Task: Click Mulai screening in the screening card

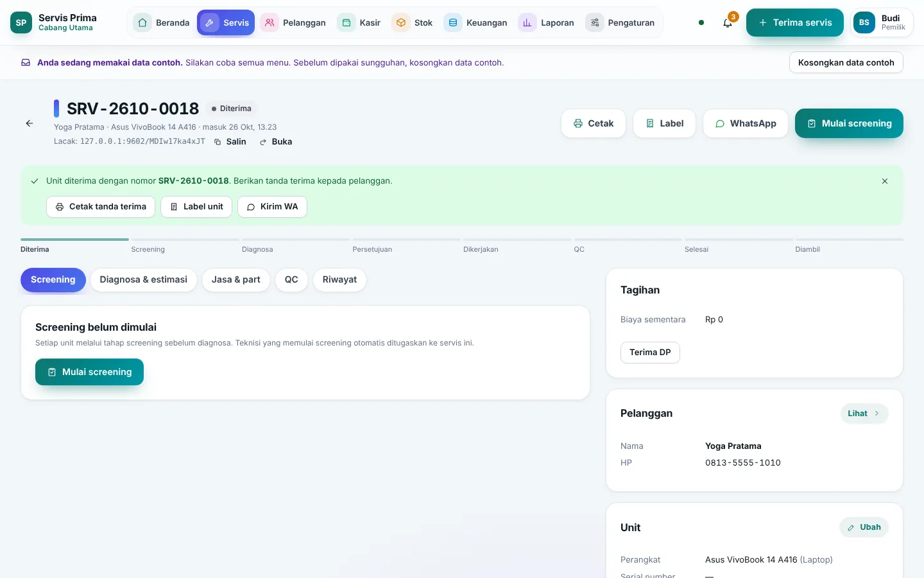Action: (89, 372)
